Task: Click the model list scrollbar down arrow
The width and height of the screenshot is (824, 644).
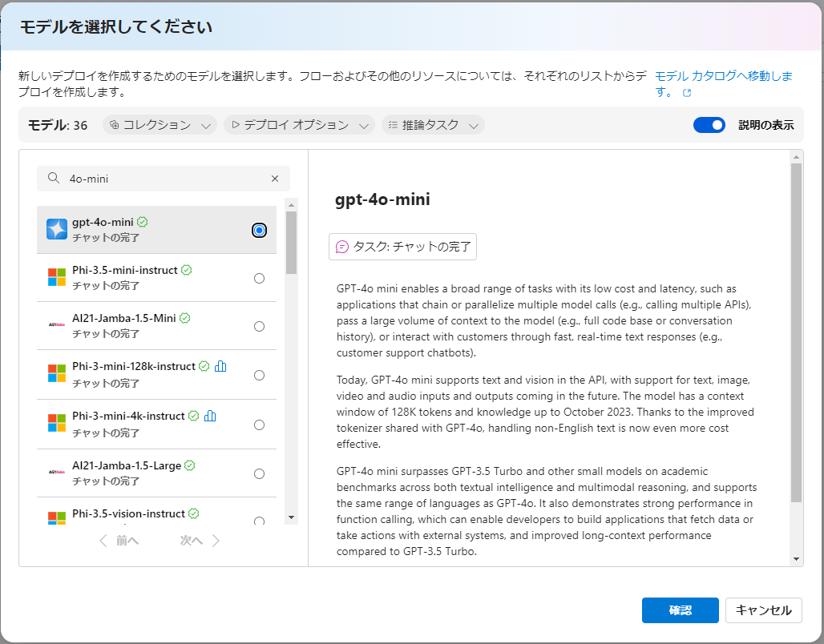Action: [292, 517]
